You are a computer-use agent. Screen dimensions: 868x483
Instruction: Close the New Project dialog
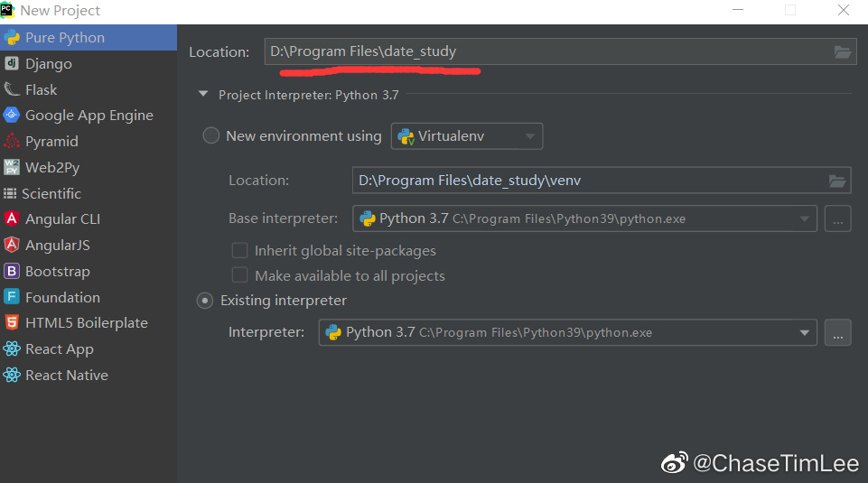pos(843,10)
